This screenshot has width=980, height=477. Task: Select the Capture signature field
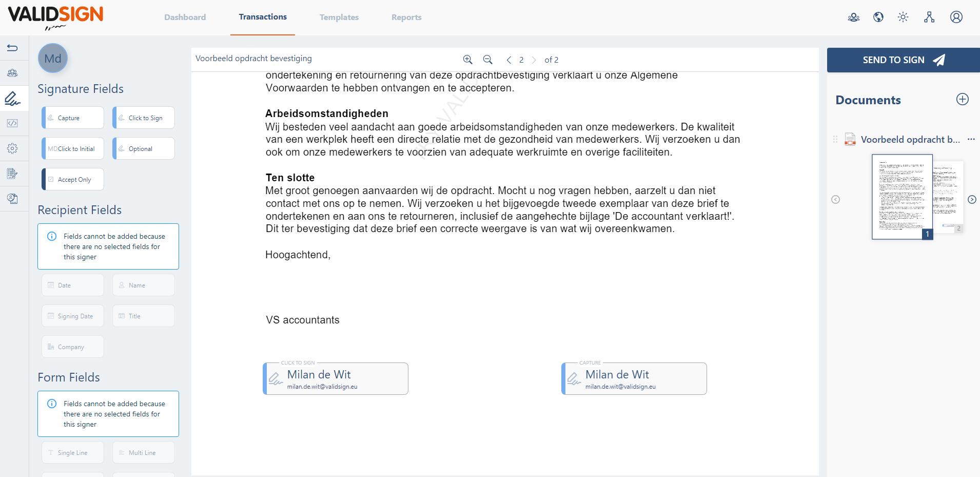[73, 118]
